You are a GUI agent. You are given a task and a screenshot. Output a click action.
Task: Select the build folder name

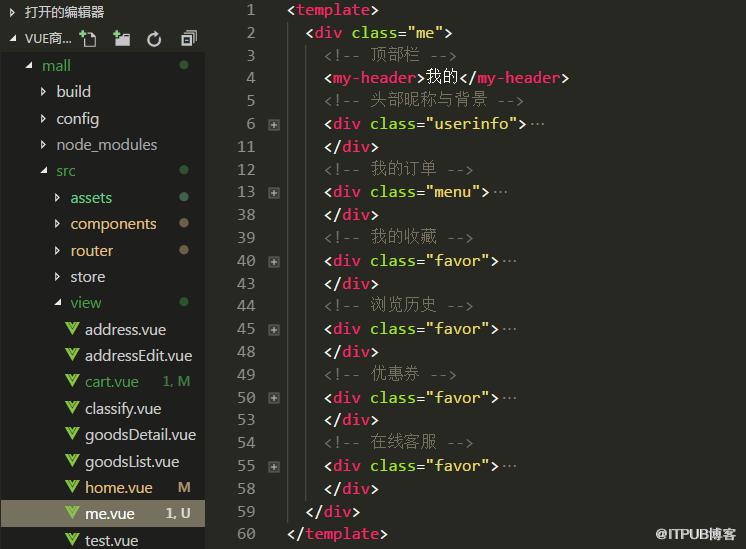coord(73,92)
